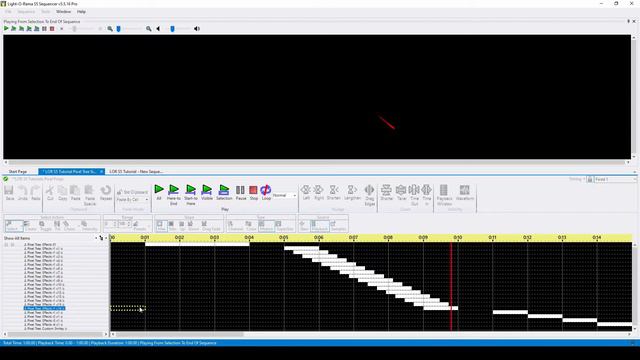The image size is (640, 360).
Task: Click the timing grid lock icon
Action: pyautogui.click(x=590, y=179)
